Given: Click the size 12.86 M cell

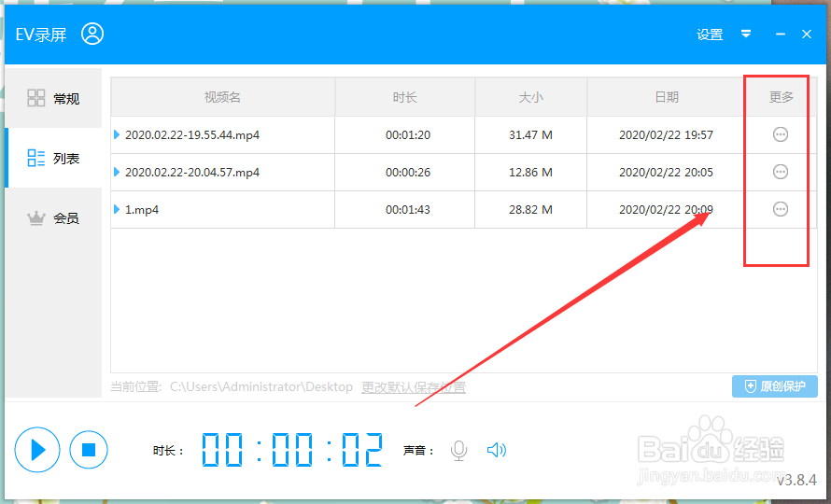Looking at the screenshot, I should click(530, 173).
